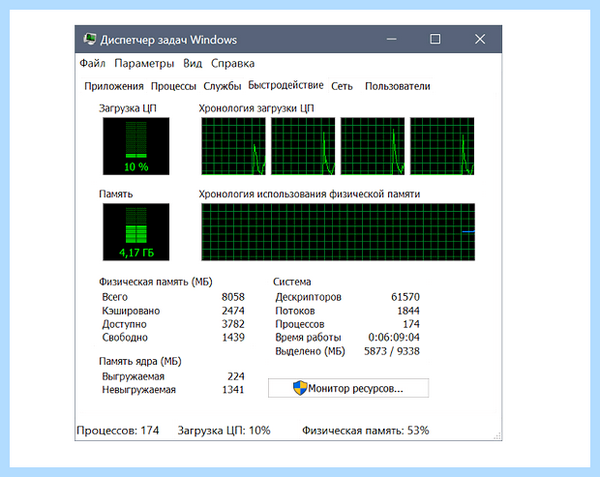
Task: Click the Загрузка ЦП label above gauge
Action: [x=127, y=108]
